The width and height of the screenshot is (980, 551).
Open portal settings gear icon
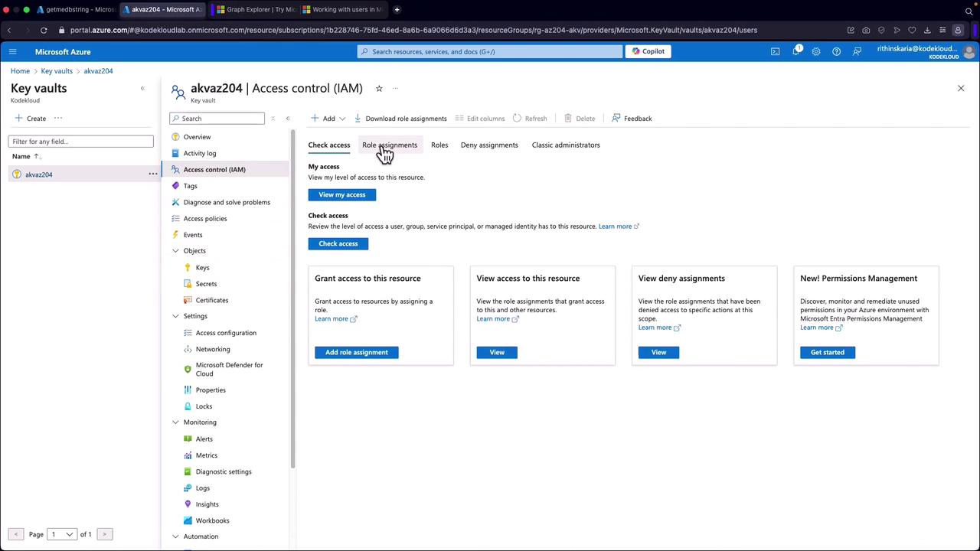pos(816,51)
